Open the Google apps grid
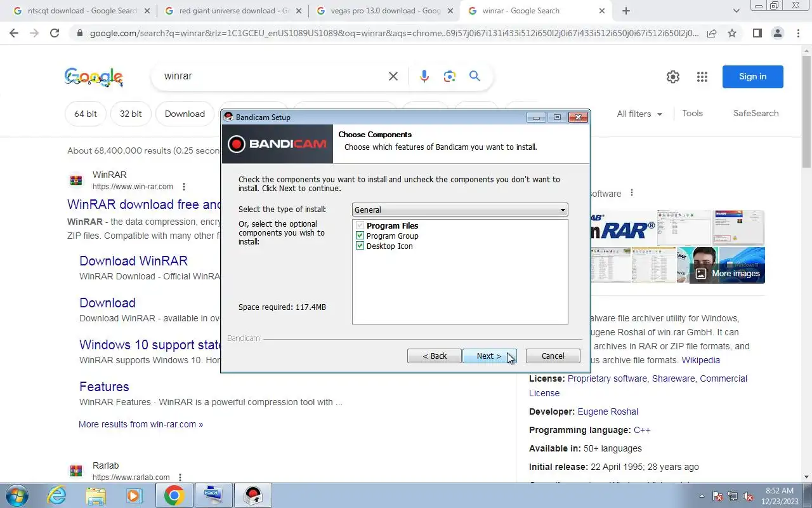Screen dimensions: 812x508 (x=702, y=77)
